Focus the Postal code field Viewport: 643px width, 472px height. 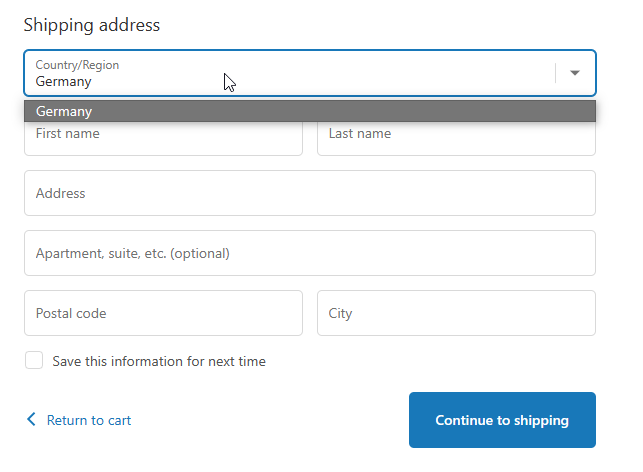163,313
